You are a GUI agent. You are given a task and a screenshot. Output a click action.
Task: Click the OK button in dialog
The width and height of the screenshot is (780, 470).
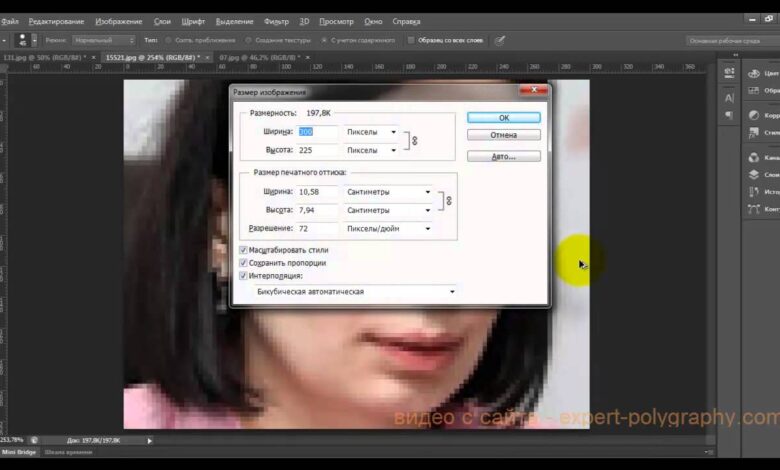[x=503, y=117]
